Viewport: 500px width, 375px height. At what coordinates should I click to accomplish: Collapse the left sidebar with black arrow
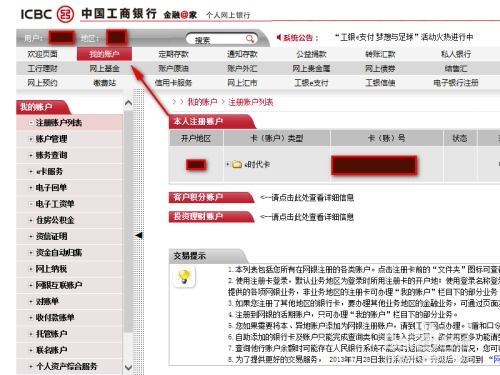click(x=139, y=235)
